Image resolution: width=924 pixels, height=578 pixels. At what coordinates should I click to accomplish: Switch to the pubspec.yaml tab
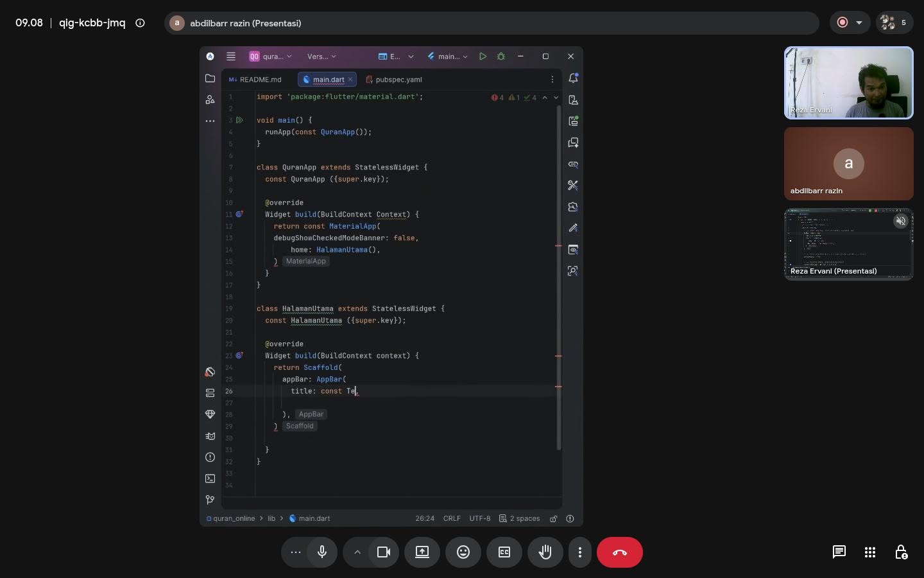(x=393, y=80)
